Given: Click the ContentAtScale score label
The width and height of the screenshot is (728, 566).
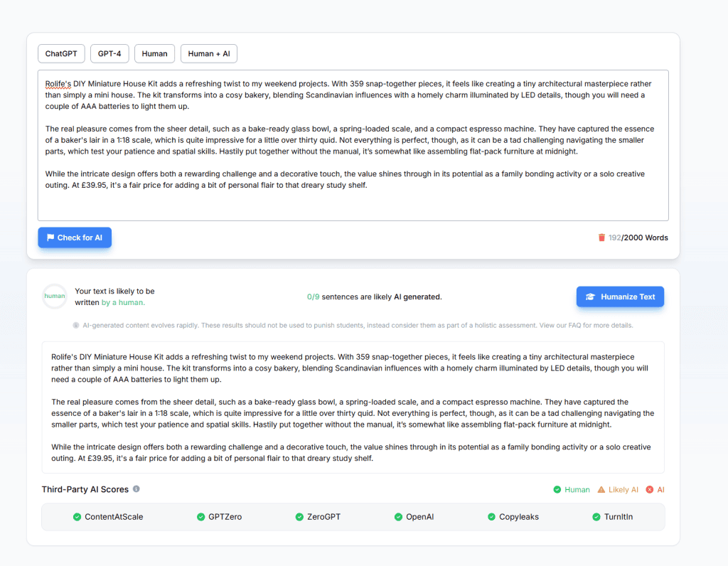Looking at the screenshot, I should pos(114,517).
